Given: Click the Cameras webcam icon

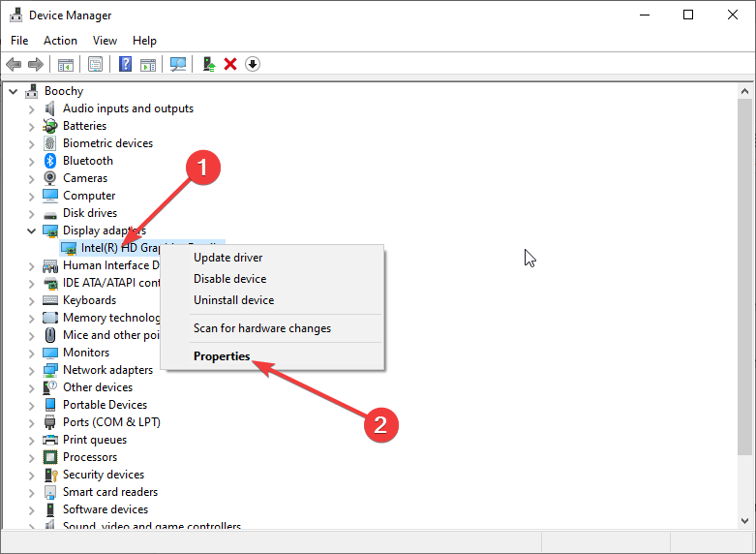Looking at the screenshot, I should click(50, 178).
